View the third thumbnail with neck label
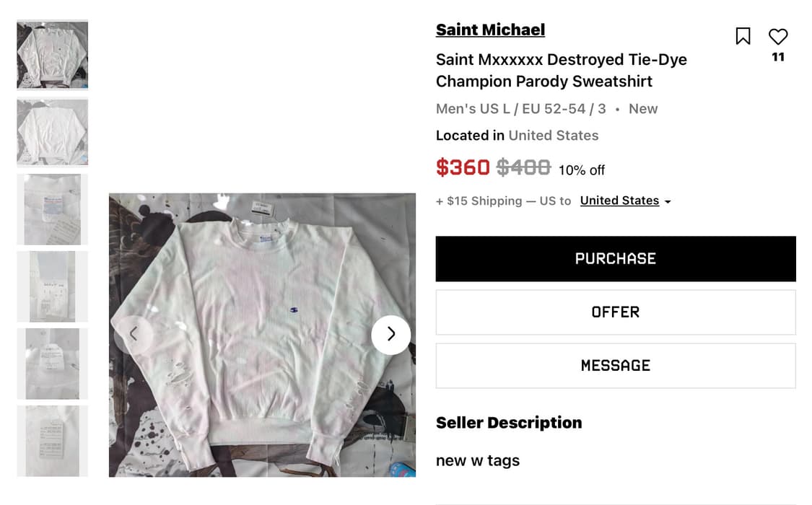This screenshot has width=812, height=505. [53, 209]
